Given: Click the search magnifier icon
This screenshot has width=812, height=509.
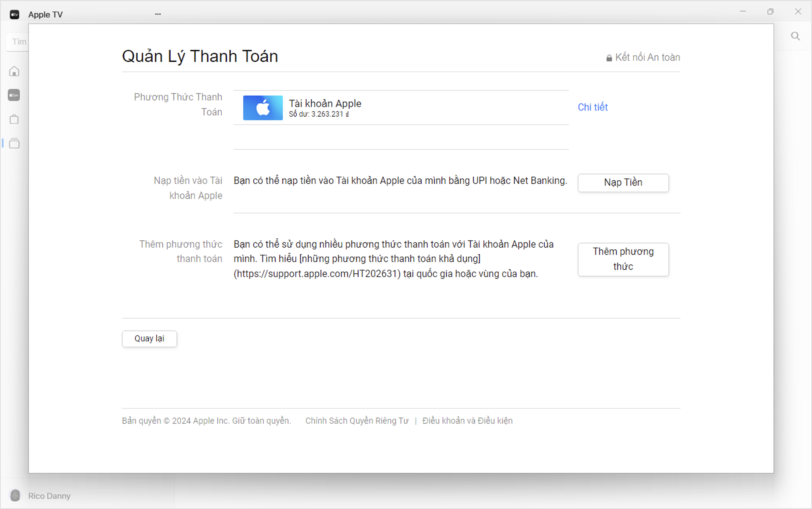Looking at the screenshot, I should [795, 36].
